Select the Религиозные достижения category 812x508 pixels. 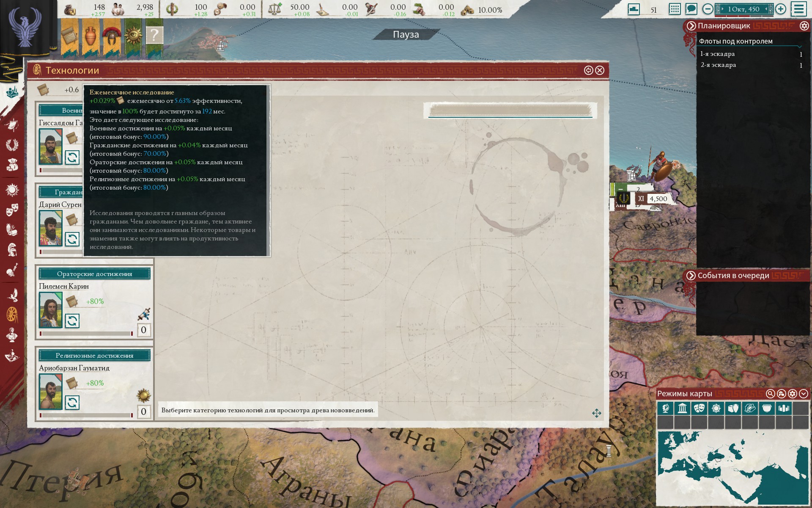tap(95, 356)
